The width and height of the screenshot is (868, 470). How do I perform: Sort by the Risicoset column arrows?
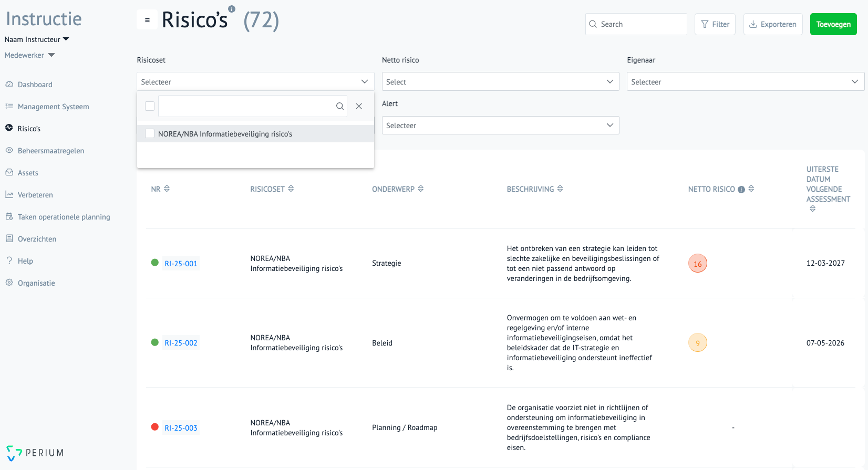291,189
